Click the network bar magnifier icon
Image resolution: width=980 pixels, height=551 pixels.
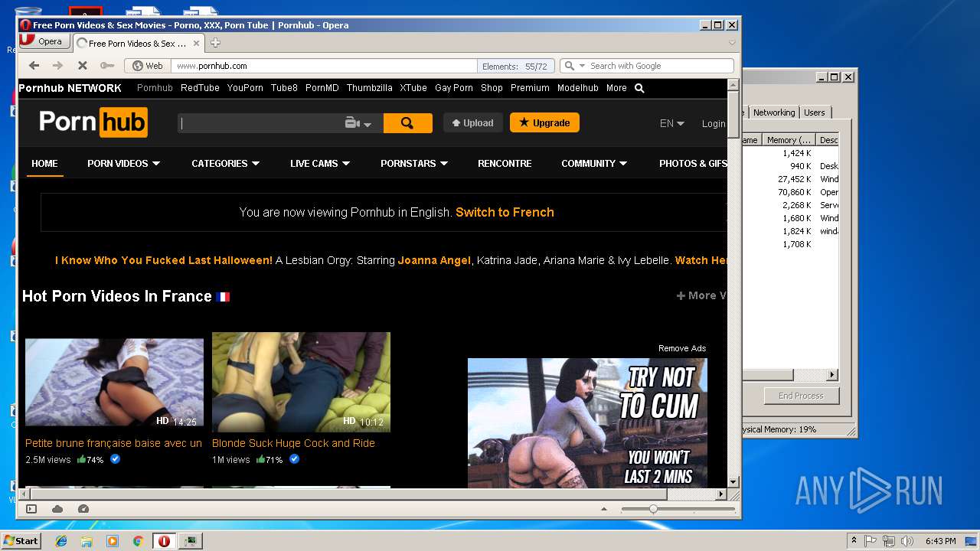click(x=639, y=88)
